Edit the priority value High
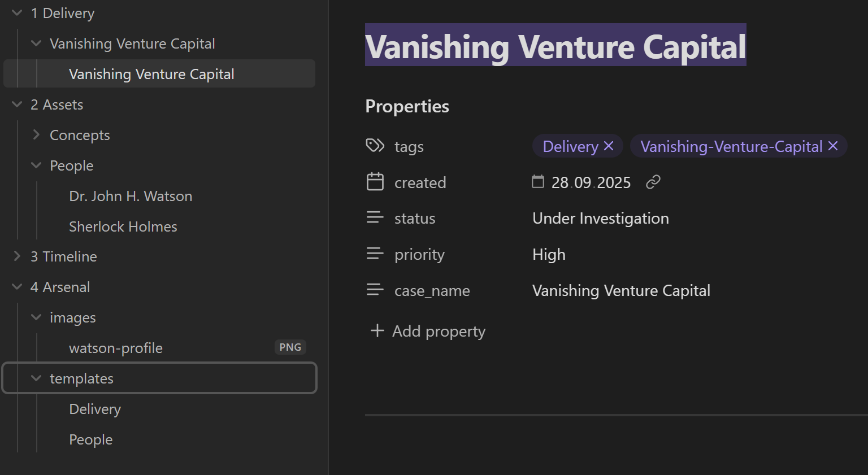This screenshot has width=868, height=475. click(x=549, y=254)
